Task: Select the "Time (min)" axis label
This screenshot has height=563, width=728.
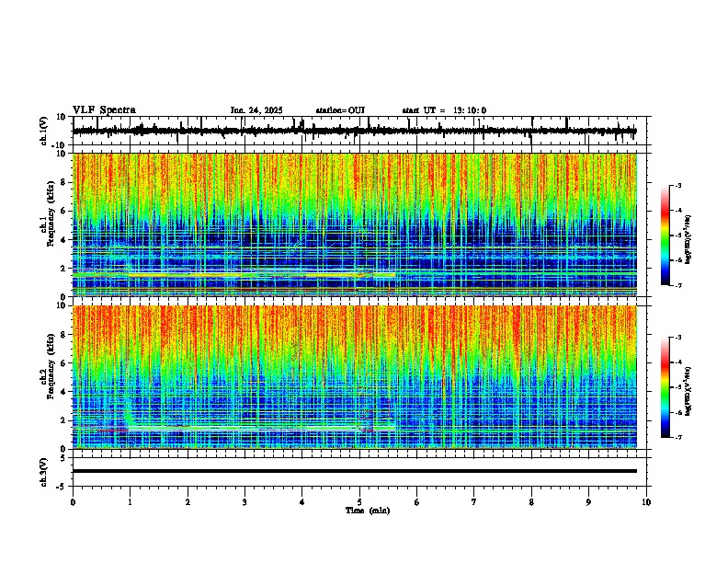Action: [368, 511]
